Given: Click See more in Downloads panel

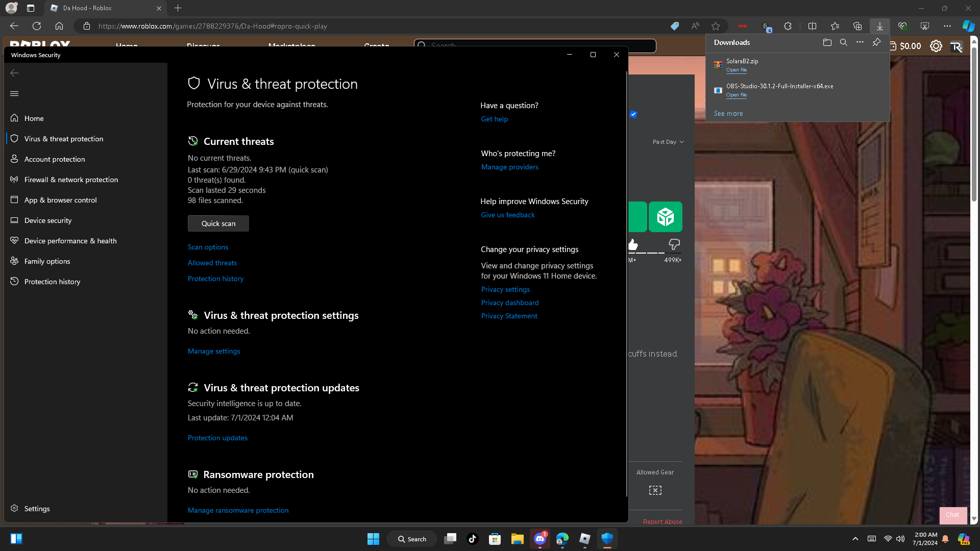Looking at the screenshot, I should pos(728,113).
